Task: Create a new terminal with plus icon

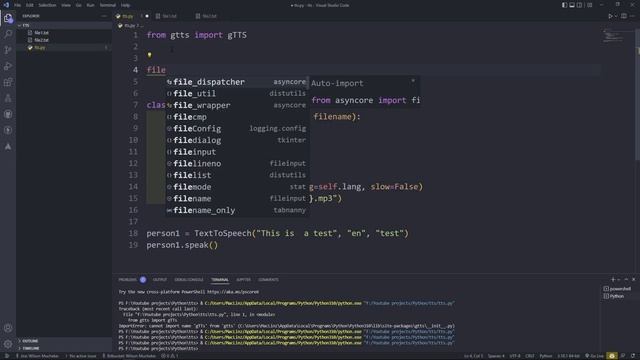Action: coord(613,280)
